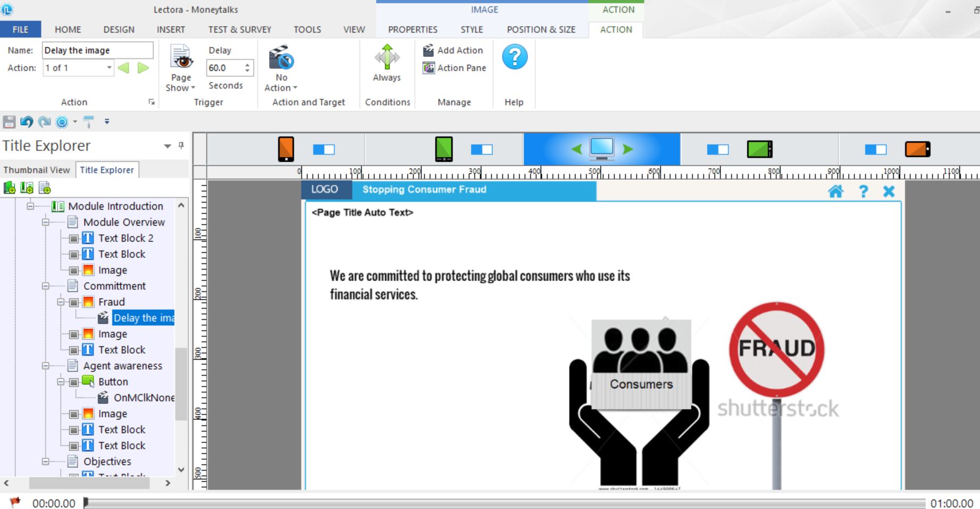980x509 pixels.
Task: Click the Redo icon
Action: coord(45,122)
